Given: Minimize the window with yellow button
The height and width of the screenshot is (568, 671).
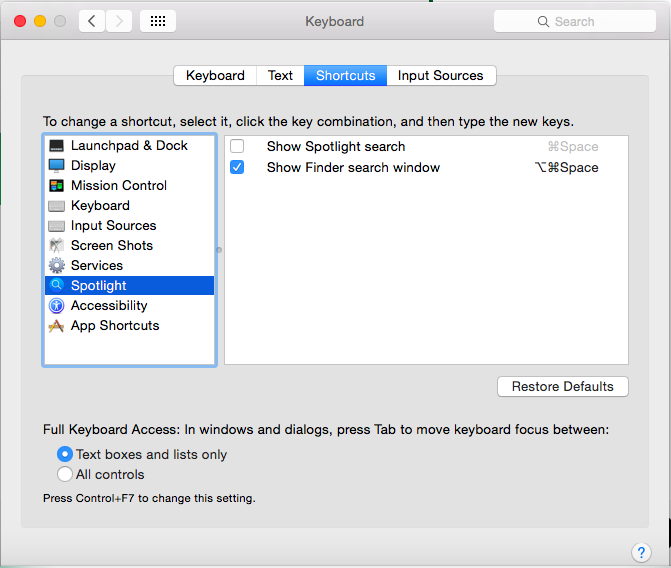Looking at the screenshot, I should tap(40, 21).
